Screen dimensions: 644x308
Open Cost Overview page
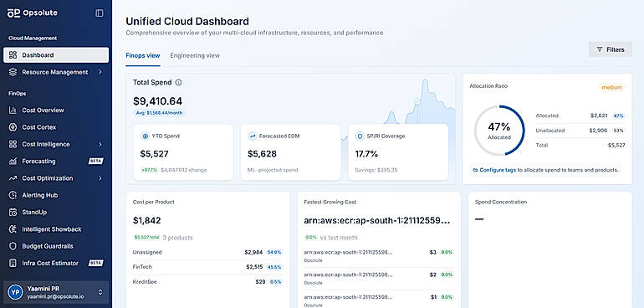coord(56,110)
